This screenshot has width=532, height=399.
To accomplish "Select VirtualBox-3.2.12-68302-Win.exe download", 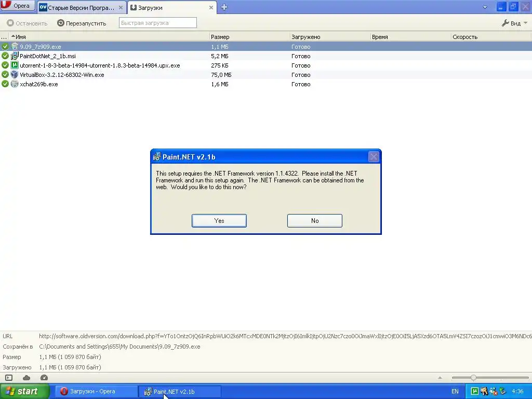I will click(x=266, y=75).
